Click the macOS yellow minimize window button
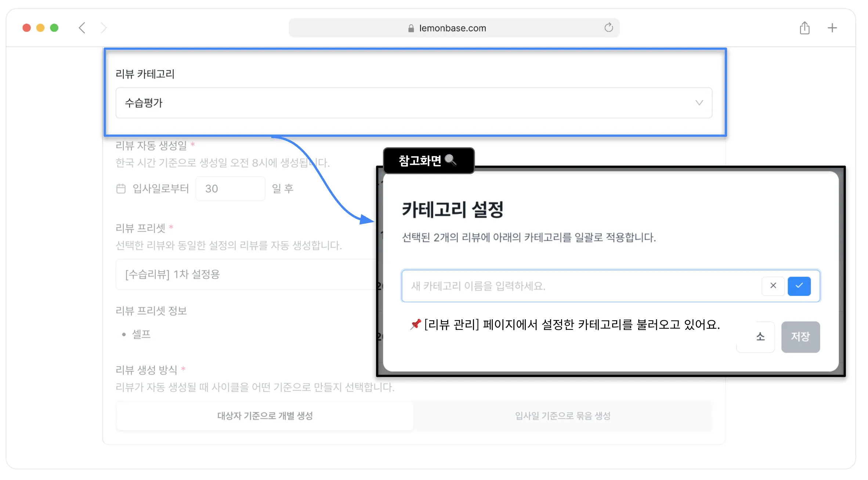 pyautogui.click(x=40, y=28)
